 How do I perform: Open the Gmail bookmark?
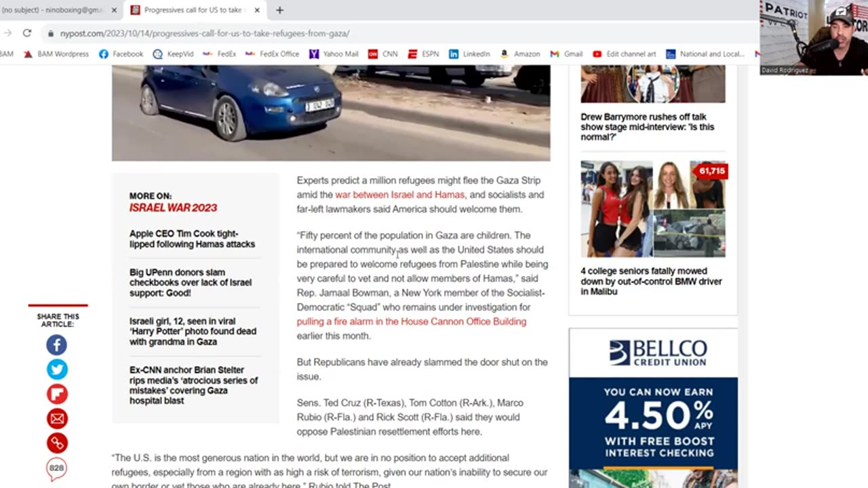(566, 54)
